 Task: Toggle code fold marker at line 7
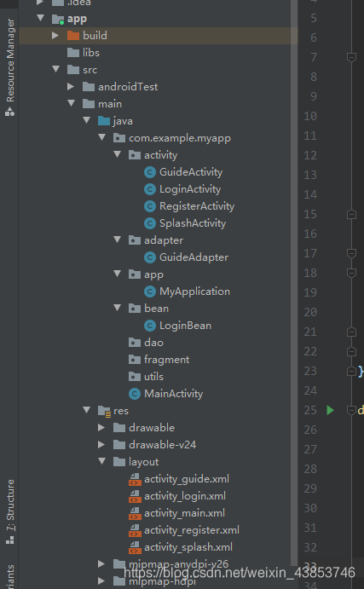coord(351,57)
